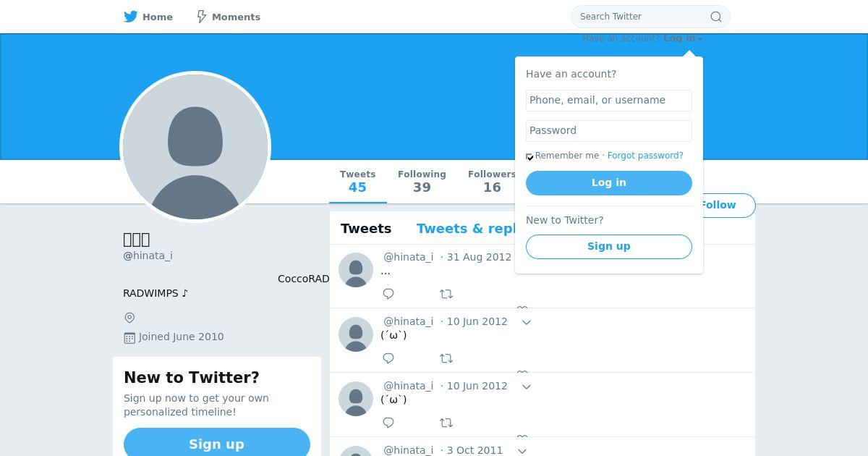Select the Following 39 tab
Image resolution: width=868 pixels, height=456 pixels.
[x=422, y=182]
